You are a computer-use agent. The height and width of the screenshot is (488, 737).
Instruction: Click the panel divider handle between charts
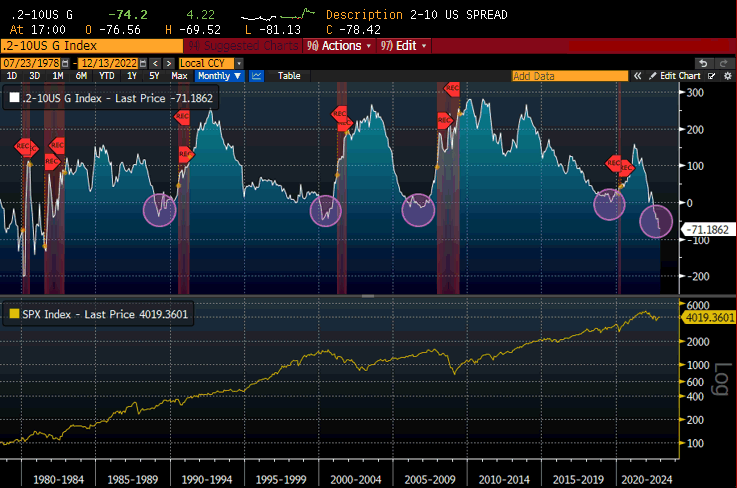click(368, 296)
